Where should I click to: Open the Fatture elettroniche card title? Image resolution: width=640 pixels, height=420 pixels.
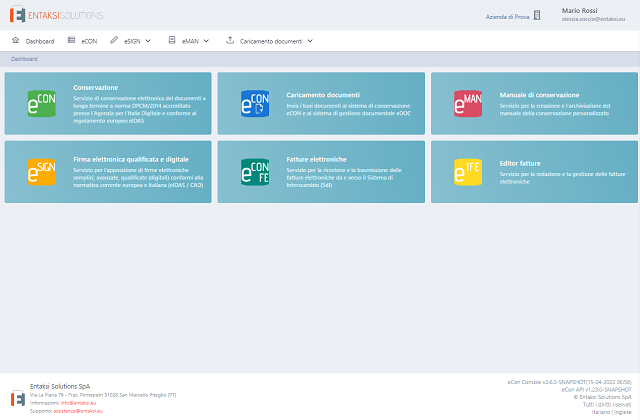(316, 159)
